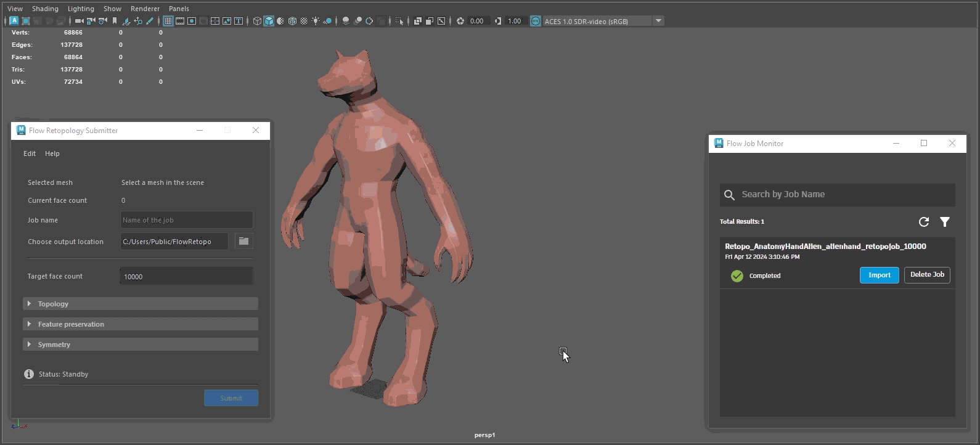The image size is (980, 445).
Task: Toggle Textured display mode
Action: click(x=304, y=21)
